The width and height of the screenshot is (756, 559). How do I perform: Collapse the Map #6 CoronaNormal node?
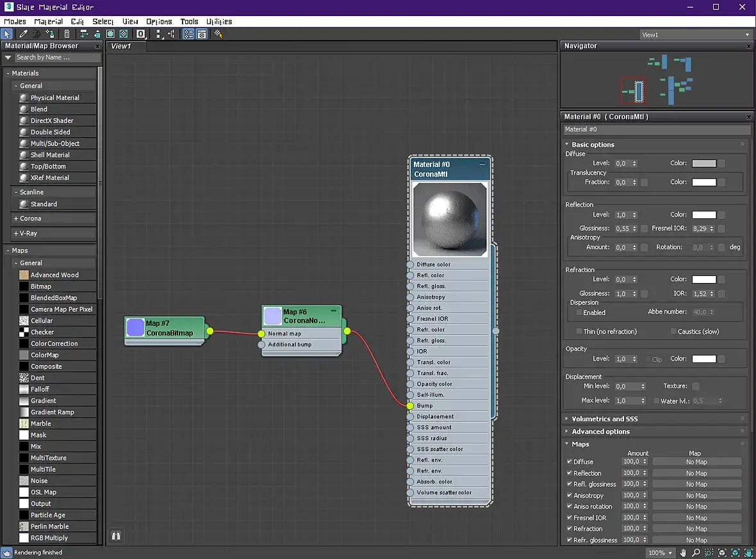334,311
